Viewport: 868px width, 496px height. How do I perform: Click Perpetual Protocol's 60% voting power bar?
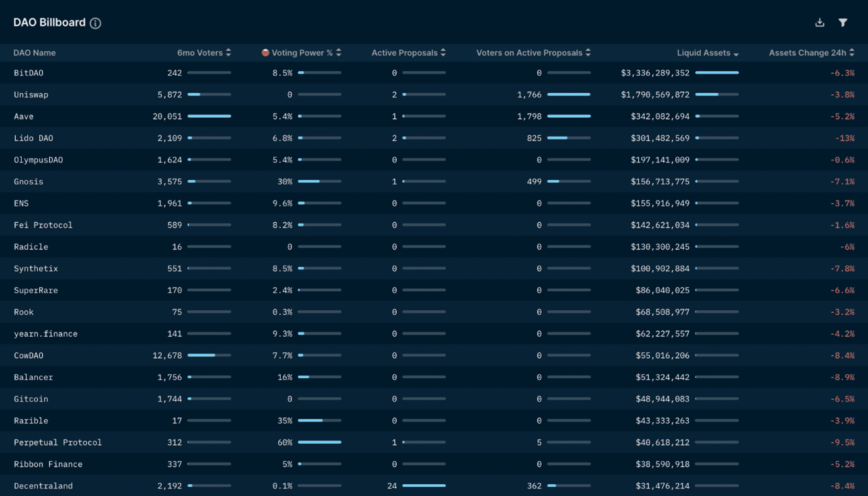319,442
